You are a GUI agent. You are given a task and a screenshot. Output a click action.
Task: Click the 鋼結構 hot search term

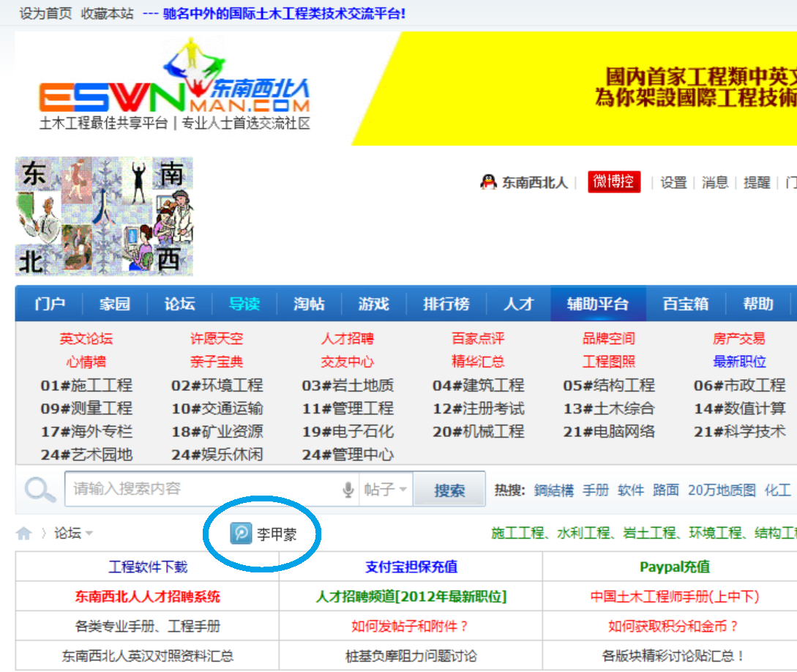point(553,490)
